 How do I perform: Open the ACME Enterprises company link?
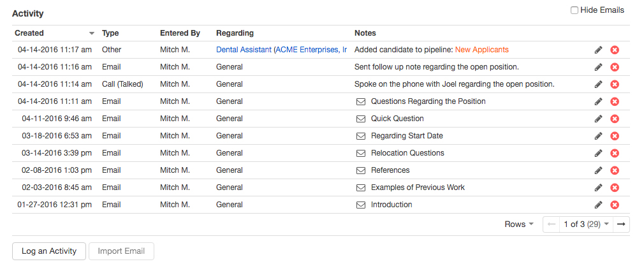point(311,50)
